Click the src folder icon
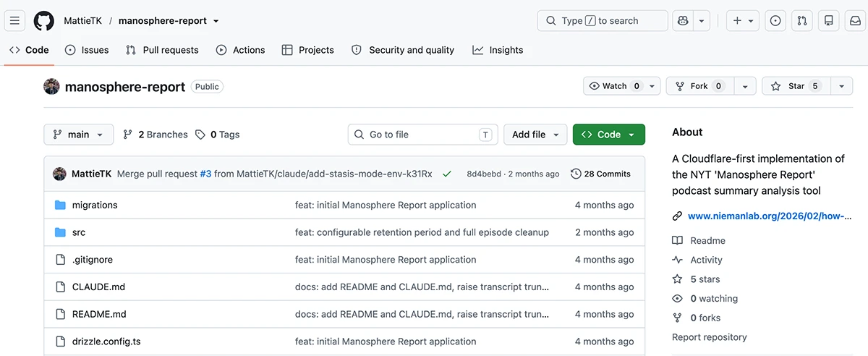This screenshot has width=868, height=356. pyautogui.click(x=61, y=232)
